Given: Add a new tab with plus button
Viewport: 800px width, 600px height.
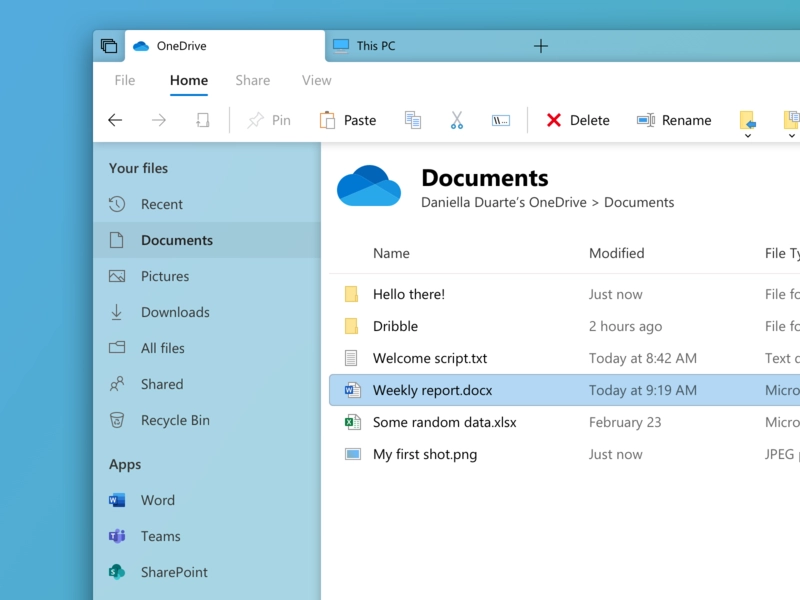Looking at the screenshot, I should pyautogui.click(x=541, y=46).
